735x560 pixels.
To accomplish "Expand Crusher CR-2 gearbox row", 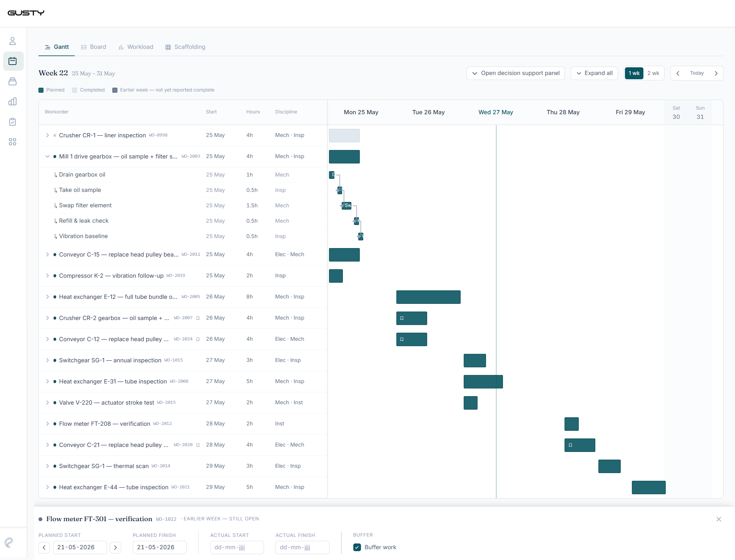I will 47,318.
